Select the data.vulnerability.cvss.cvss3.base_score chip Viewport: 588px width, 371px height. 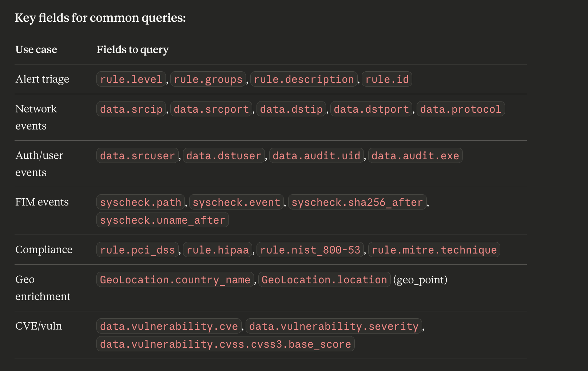point(225,344)
